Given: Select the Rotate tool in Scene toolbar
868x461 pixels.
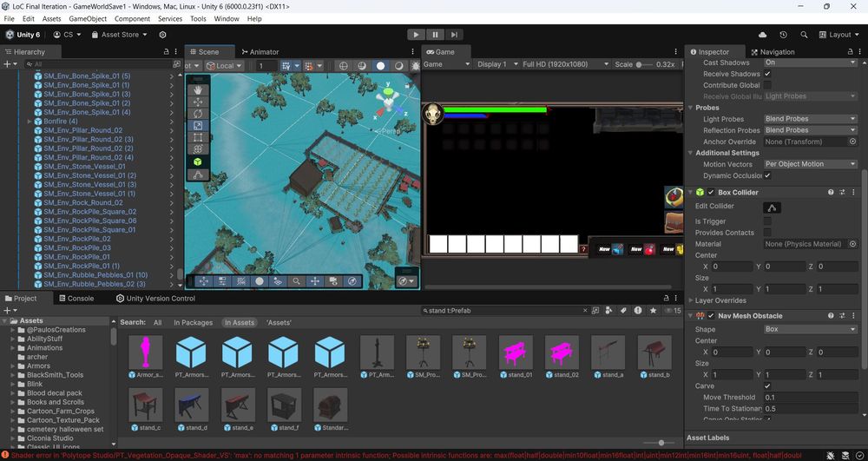Looking at the screenshot, I should [x=198, y=114].
